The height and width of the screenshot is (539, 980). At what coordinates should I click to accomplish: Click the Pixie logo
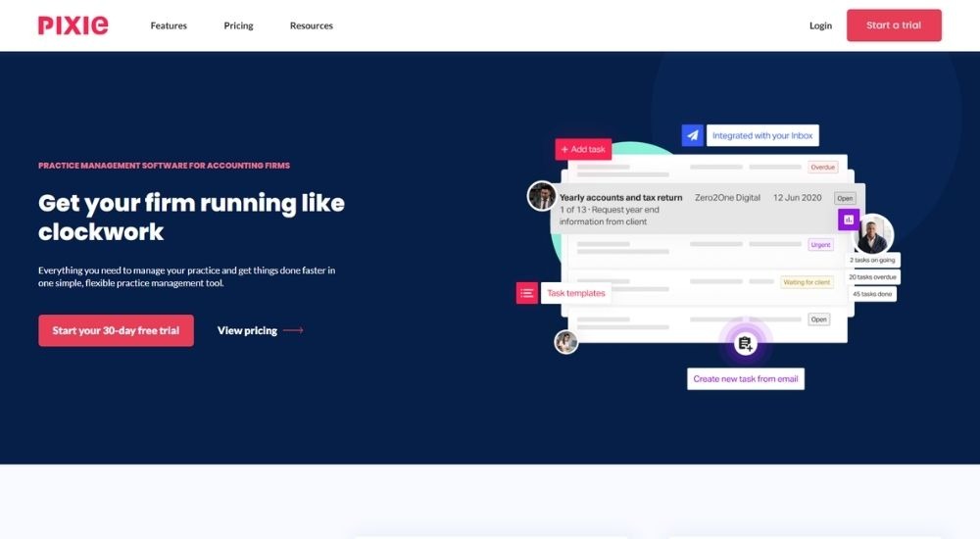click(73, 25)
